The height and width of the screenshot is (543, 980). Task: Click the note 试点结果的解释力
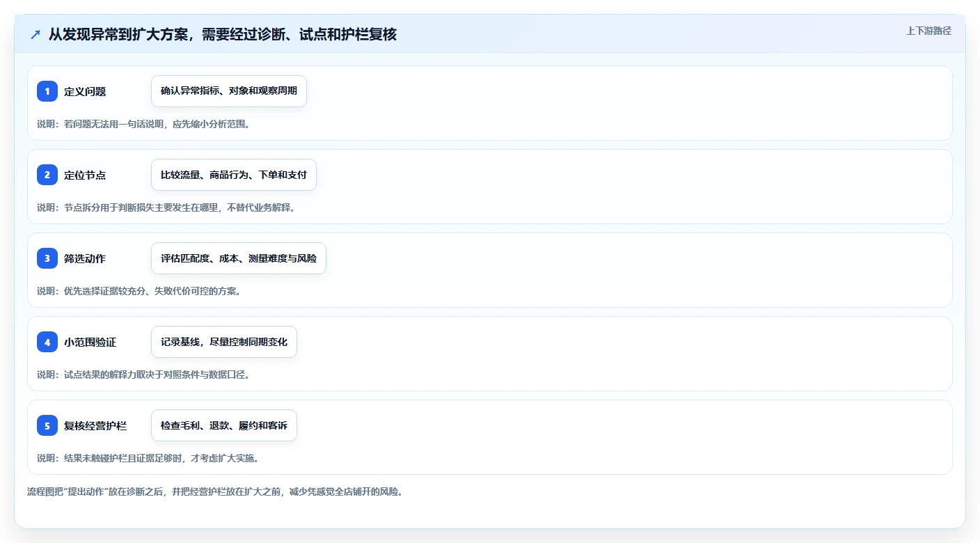pyautogui.click(x=143, y=375)
